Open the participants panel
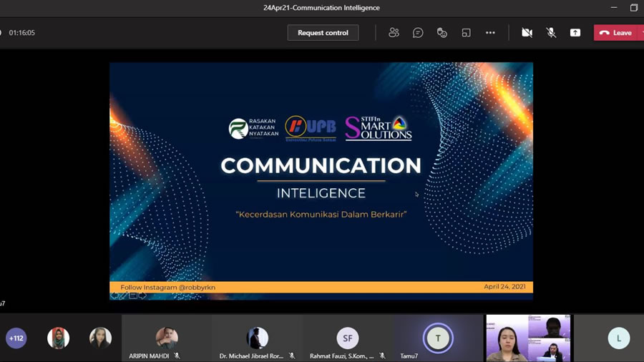Screen dimensions: 644x362 [394, 33]
